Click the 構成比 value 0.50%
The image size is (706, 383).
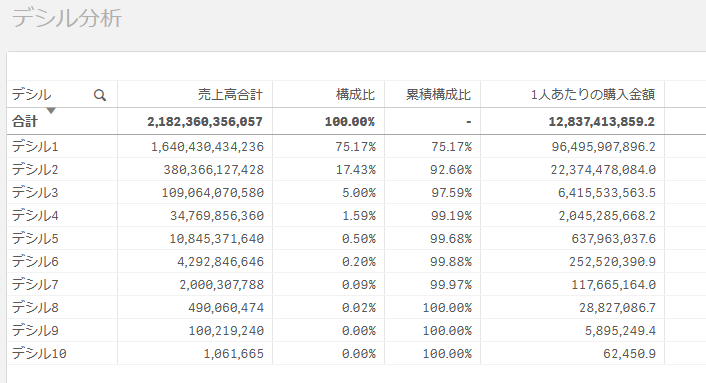click(x=359, y=239)
